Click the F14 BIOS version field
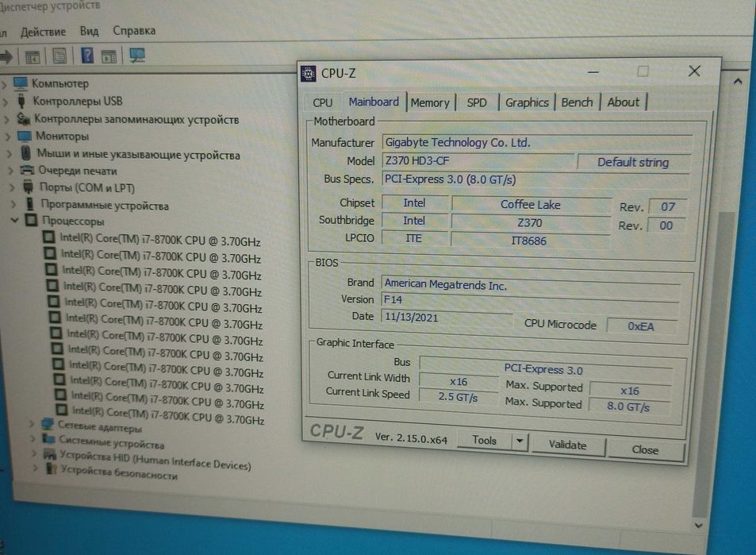The height and width of the screenshot is (555, 756). click(529, 300)
